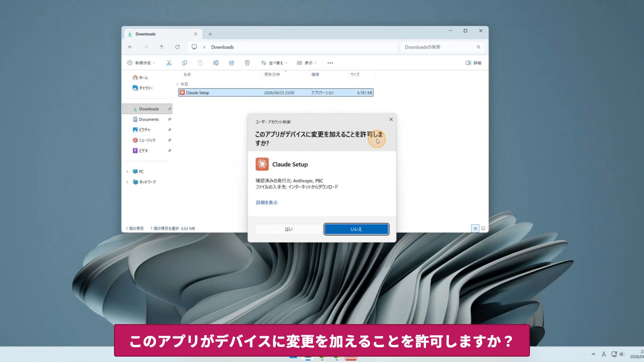Click the Rename icon in toolbar
This screenshot has height=362, width=644.
216,63
